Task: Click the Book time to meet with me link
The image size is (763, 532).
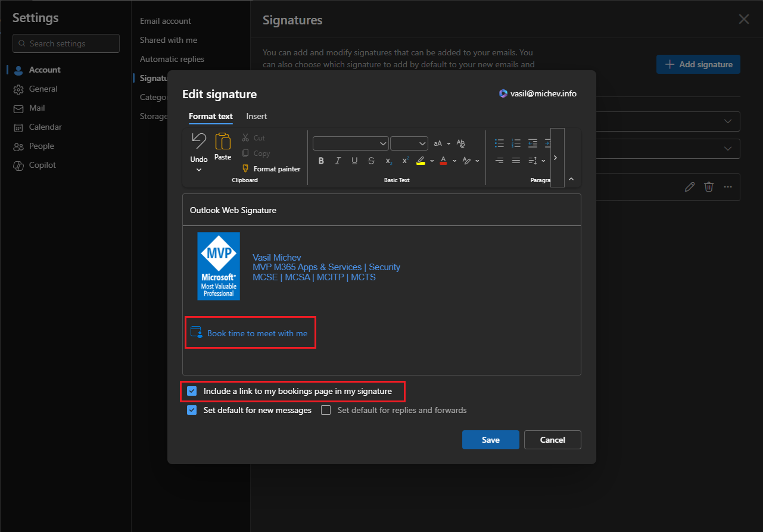Action: pyautogui.click(x=257, y=333)
